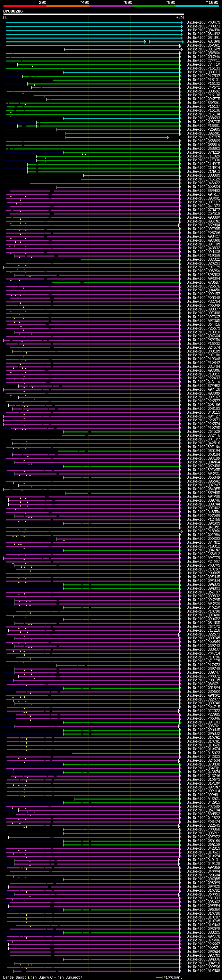The image size is (222, 980).
Task: Select the UniRef100_Q6RWD8 label
Action: [x=203, y=466]
